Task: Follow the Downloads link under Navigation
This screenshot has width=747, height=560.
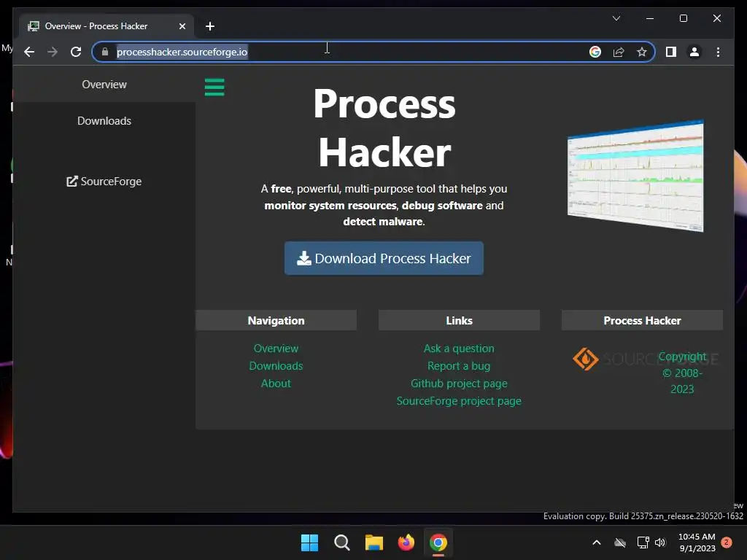Action: click(276, 366)
